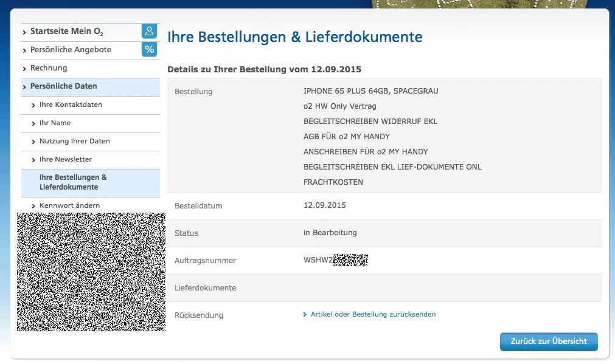Open Kennwort ändern entry
This screenshot has height=364, width=615.
click(69, 205)
